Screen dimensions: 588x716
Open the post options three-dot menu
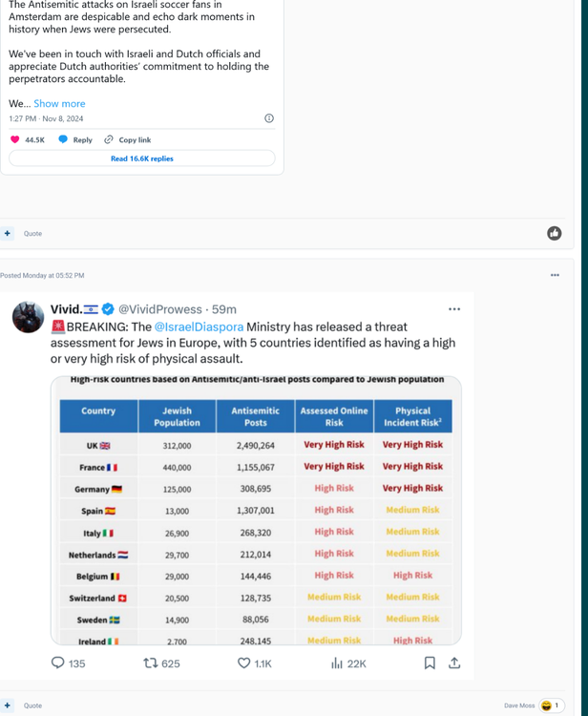(555, 275)
